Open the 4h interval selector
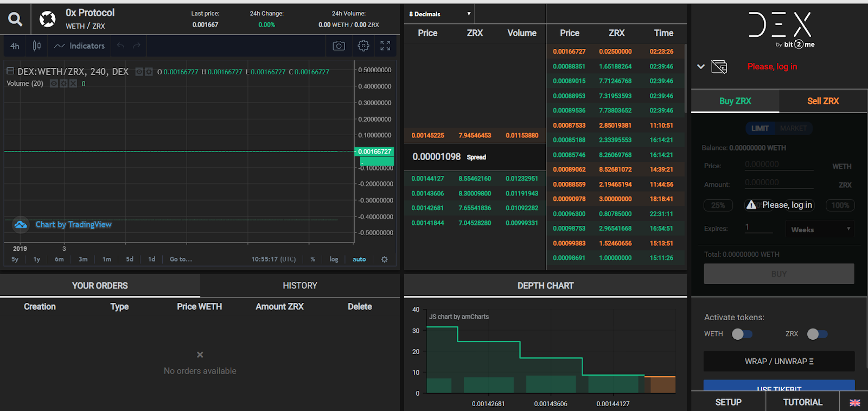 click(15, 46)
